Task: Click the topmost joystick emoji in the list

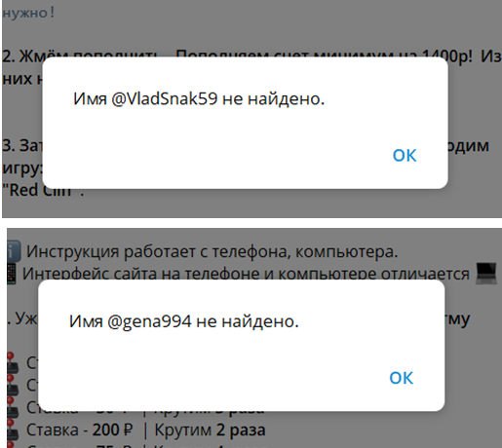Action: (x=13, y=362)
